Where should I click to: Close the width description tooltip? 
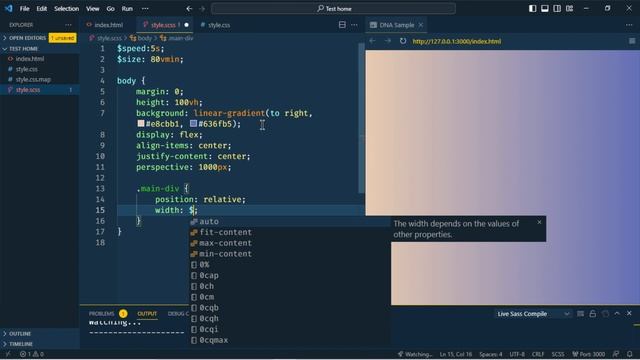(x=539, y=222)
